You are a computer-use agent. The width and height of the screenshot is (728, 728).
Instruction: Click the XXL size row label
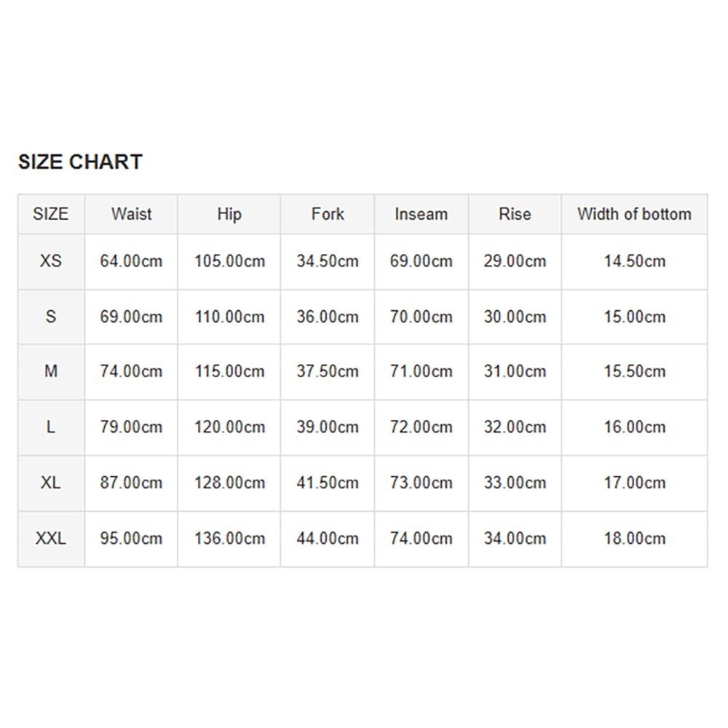point(51,539)
